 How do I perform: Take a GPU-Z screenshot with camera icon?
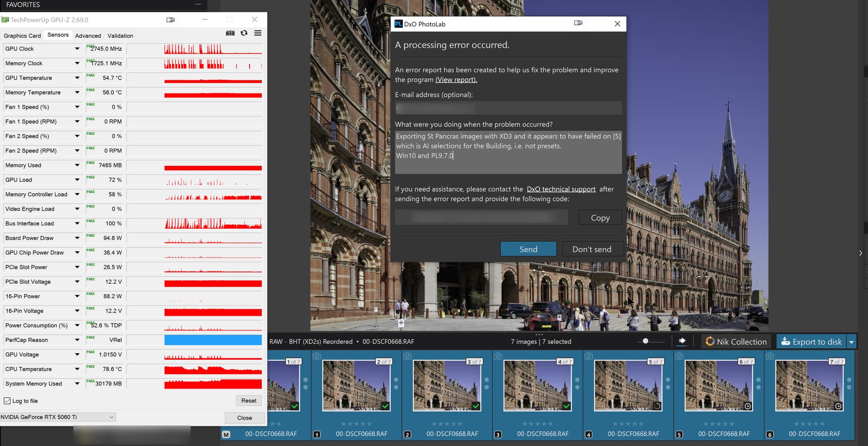(x=230, y=33)
